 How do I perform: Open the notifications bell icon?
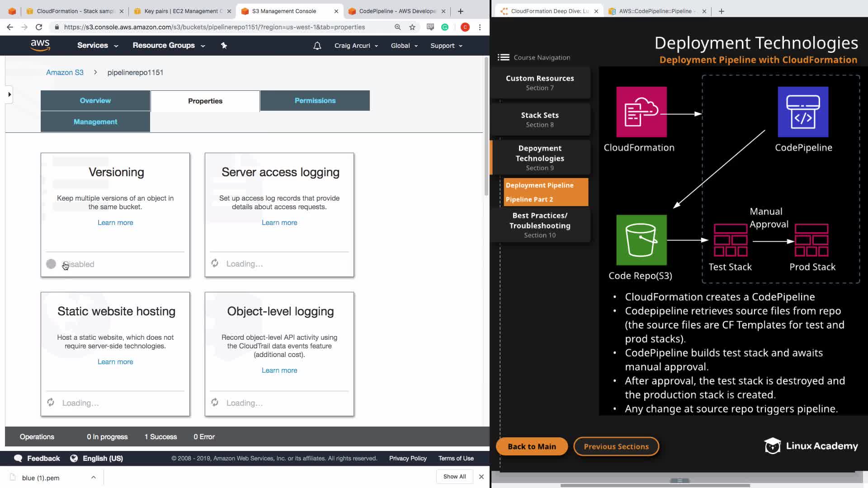pyautogui.click(x=317, y=46)
